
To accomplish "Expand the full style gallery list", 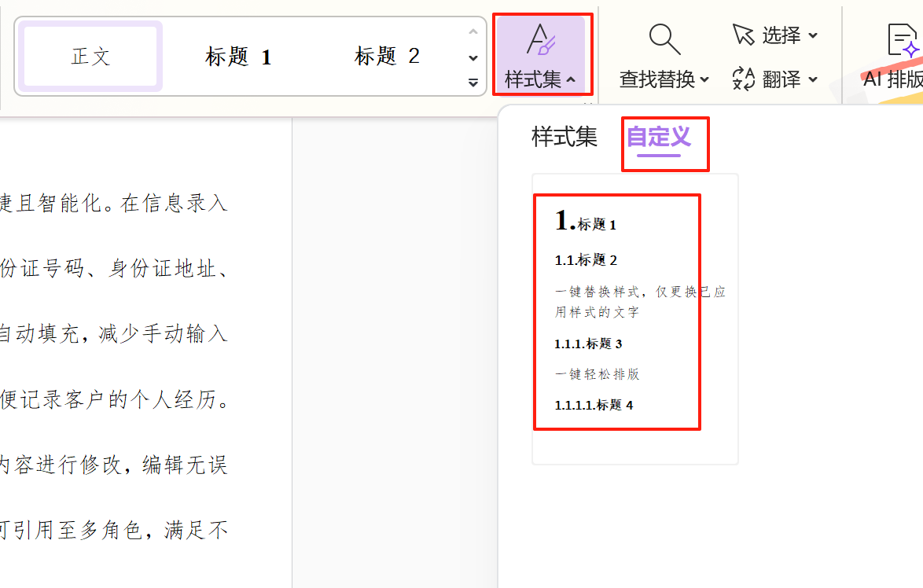I will [x=473, y=82].
